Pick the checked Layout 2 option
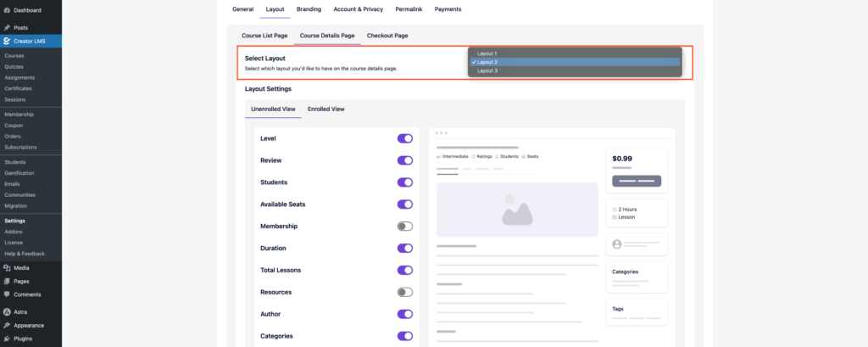 pyautogui.click(x=487, y=62)
